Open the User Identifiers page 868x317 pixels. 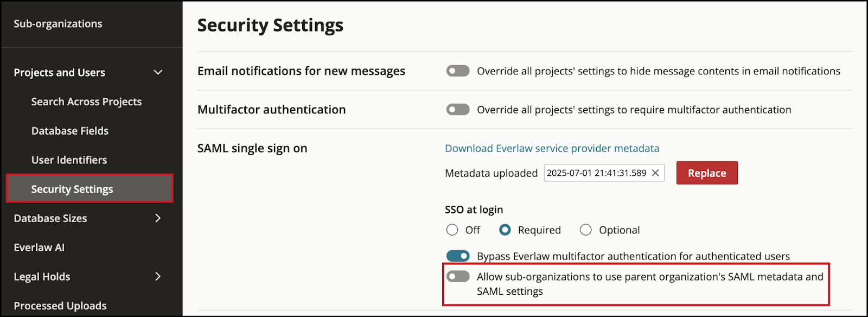pyautogui.click(x=68, y=160)
